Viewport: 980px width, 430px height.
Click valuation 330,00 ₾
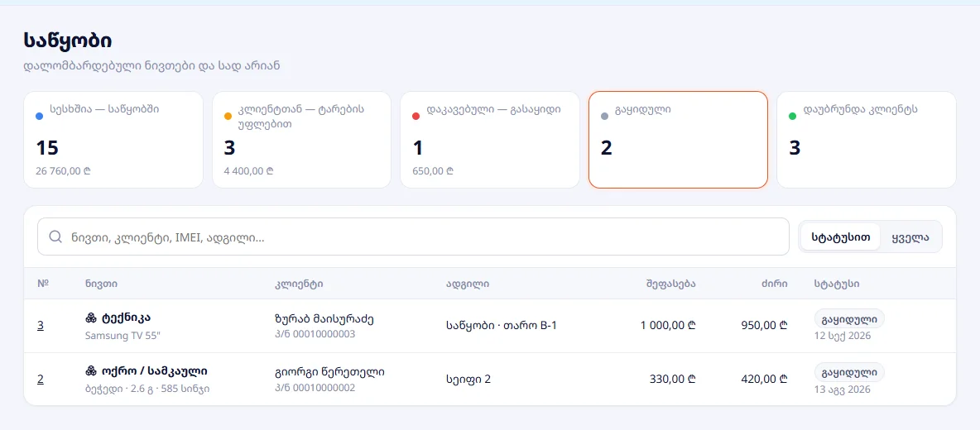click(673, 379)
